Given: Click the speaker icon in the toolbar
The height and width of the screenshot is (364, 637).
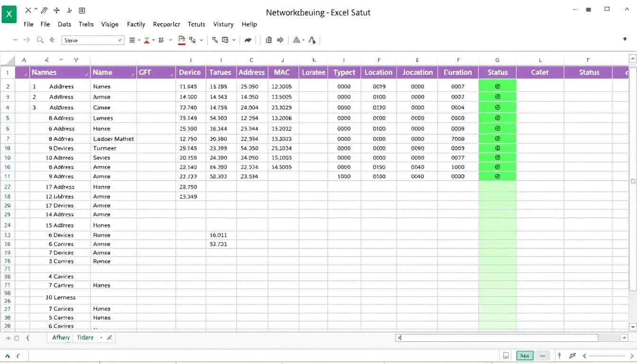Looking at the screenshot, I should pos(280,40).
